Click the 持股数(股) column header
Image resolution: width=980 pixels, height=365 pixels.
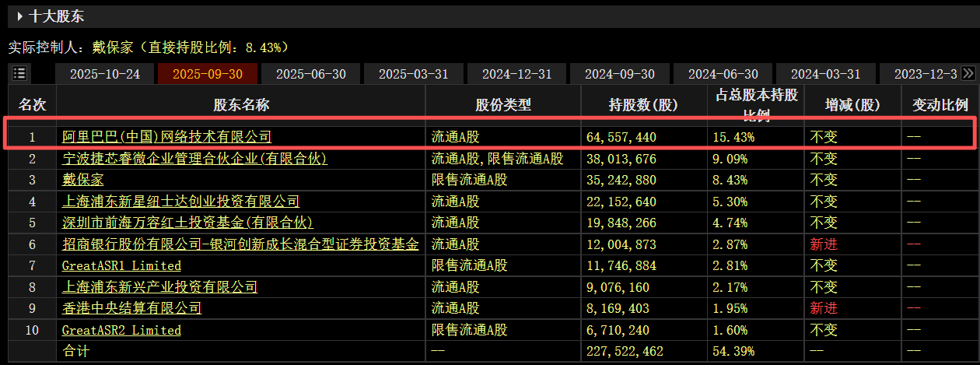[x=643, y=105]
